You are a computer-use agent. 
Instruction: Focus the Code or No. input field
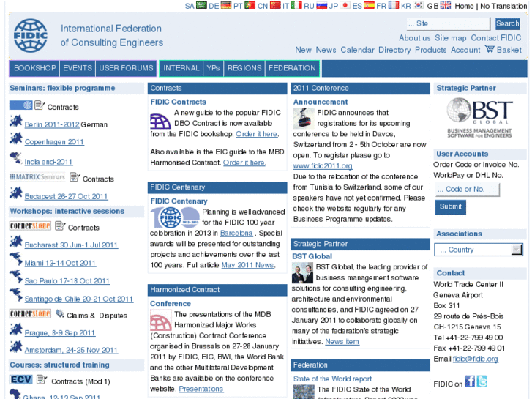(467, 189)
